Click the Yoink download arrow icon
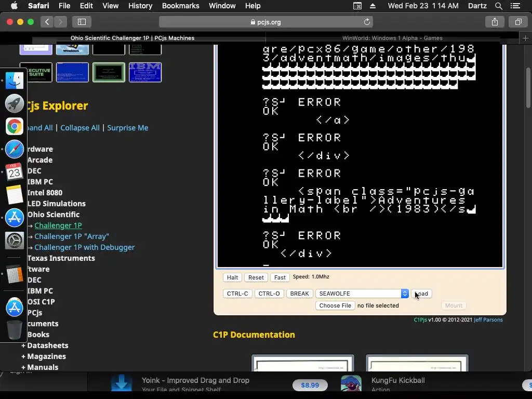This screenshot has height=399, width=532. pos(121,383)
